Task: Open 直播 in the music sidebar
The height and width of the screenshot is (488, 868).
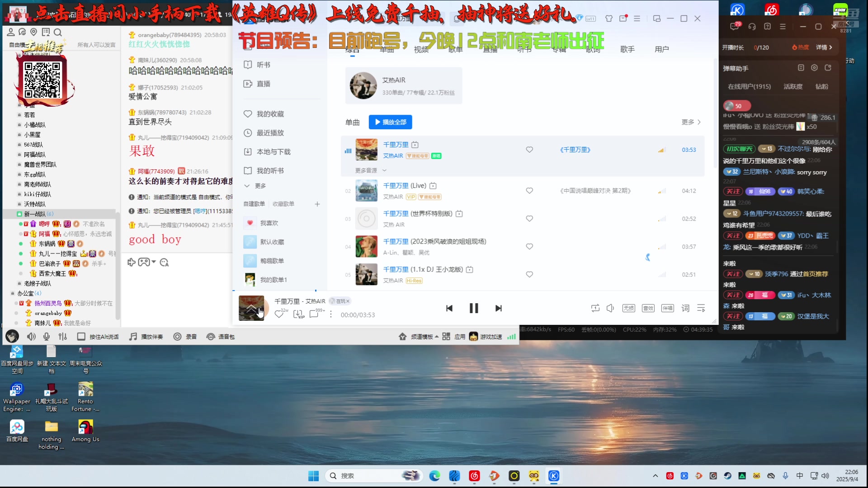Action: [x=257, y=84]
